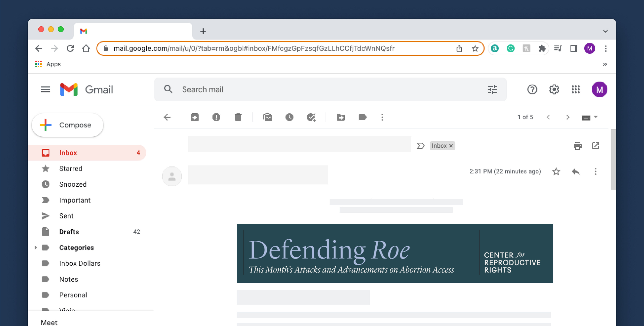The width and height of the screenshot is (644, 326).
Task: Toggle Chrome side panel
Action: click(574, 48)
